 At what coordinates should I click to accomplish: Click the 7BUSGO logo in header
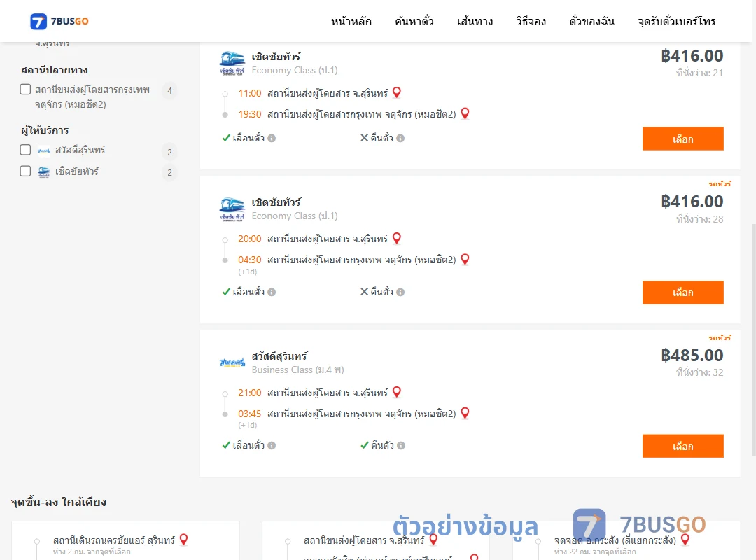59,21
